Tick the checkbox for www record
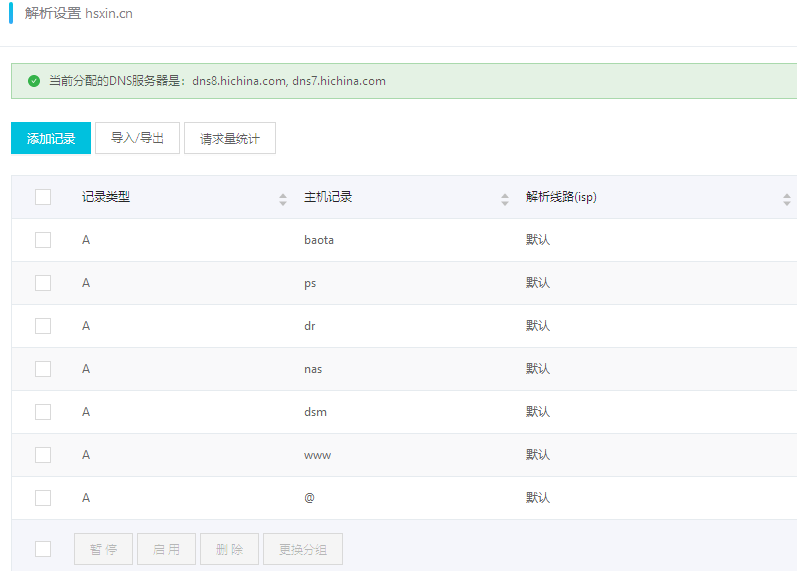Viewport: 797px width, 571px height. 43,455
